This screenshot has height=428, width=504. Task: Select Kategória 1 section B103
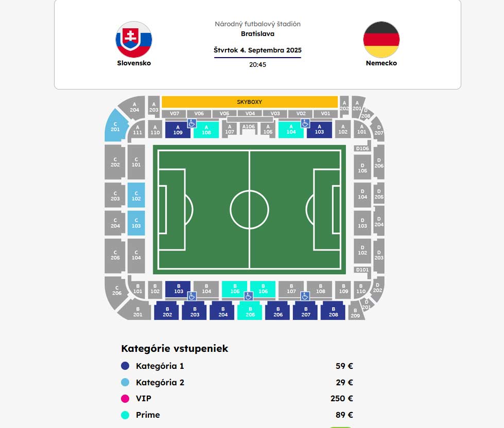(177, 287)
